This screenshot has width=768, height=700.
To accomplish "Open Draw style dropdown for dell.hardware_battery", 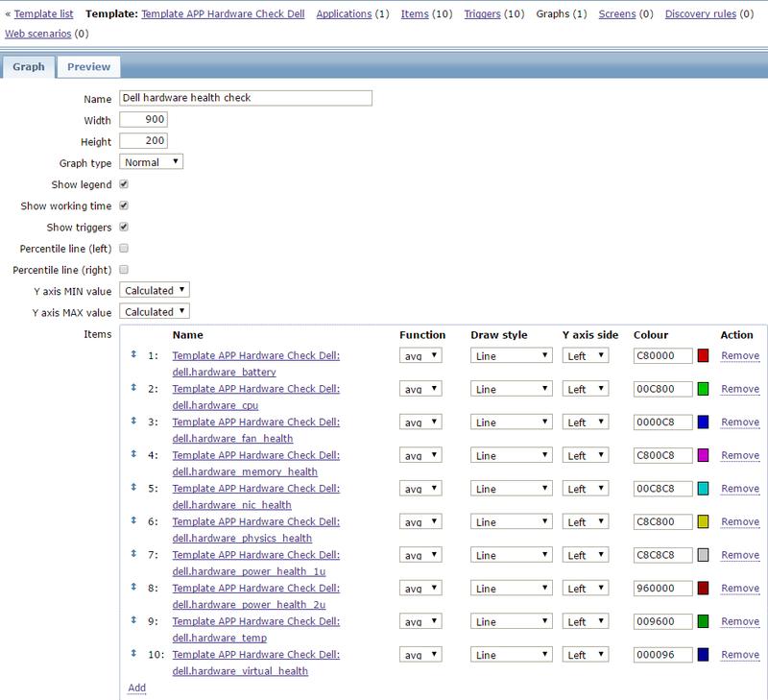I will point(512,356).
